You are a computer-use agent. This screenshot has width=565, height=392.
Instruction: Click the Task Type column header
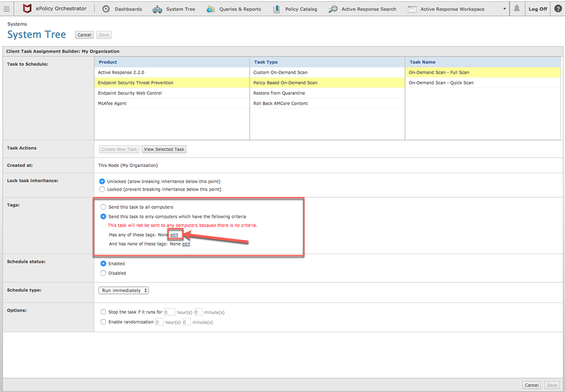pyautogui.click(x=327, y=62)
